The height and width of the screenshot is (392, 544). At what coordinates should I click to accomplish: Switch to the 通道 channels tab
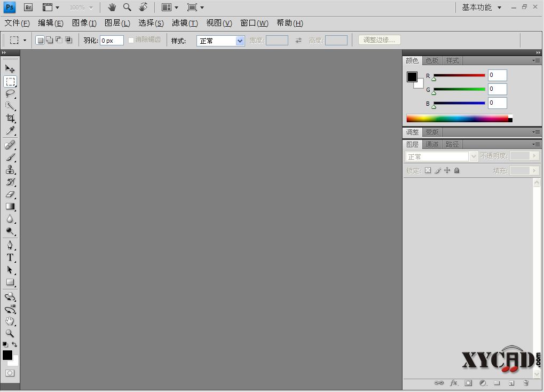point(432,144)
